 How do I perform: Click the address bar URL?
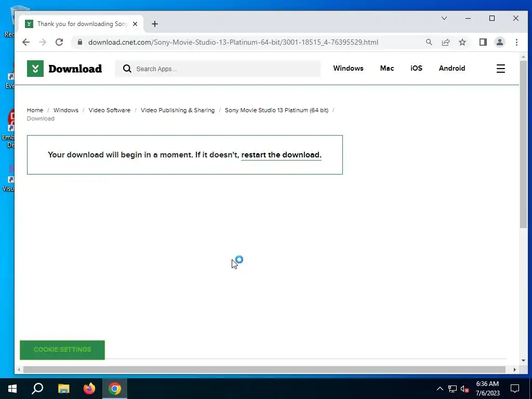[x=233, y=42]
